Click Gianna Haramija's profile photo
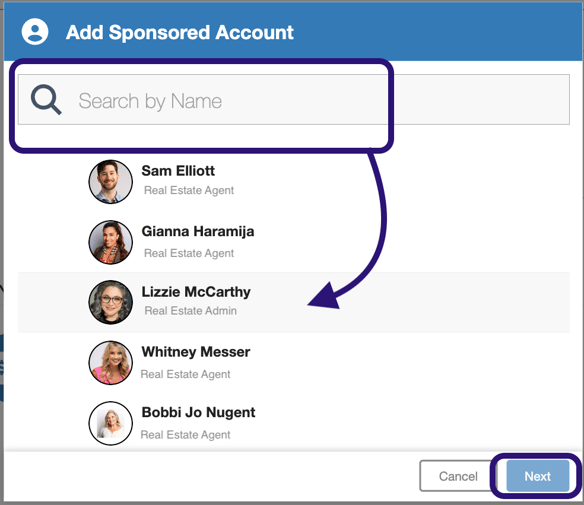This screenshot has height=505, width=584. (x=111, y=242)
